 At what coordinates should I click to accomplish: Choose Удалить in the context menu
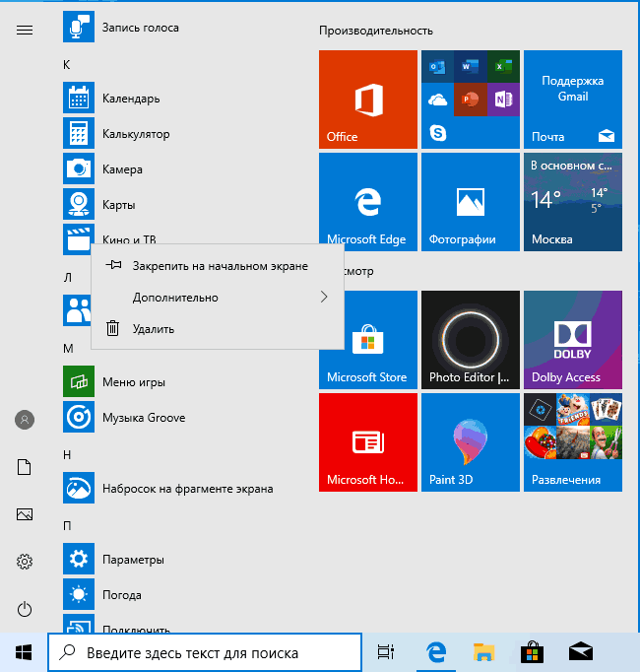pos(218,329)
